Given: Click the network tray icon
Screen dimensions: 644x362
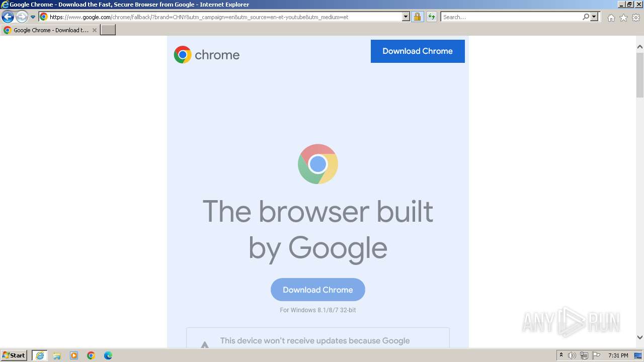Looking at the screenshot, I should pyautogui.click(x=584, y=355).
